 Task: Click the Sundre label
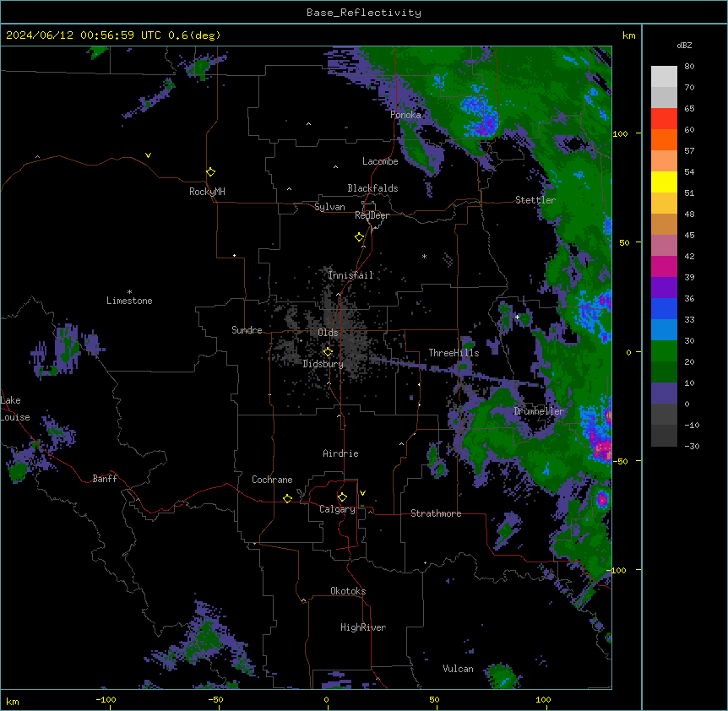click(247, 330)
